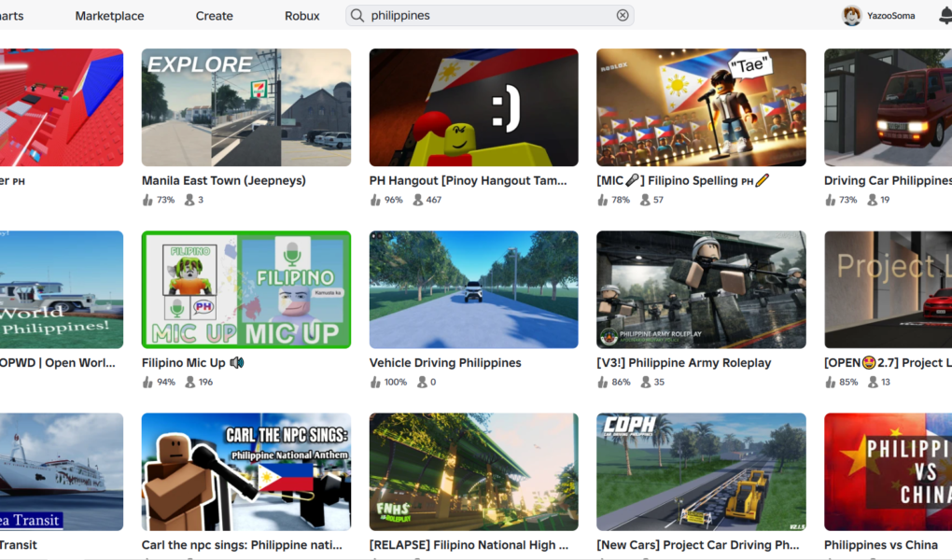Click thumbs-up icon under Manila East Town
This screenshot has height=560, width=952.
pyautogui.click(x=147, y=200)
